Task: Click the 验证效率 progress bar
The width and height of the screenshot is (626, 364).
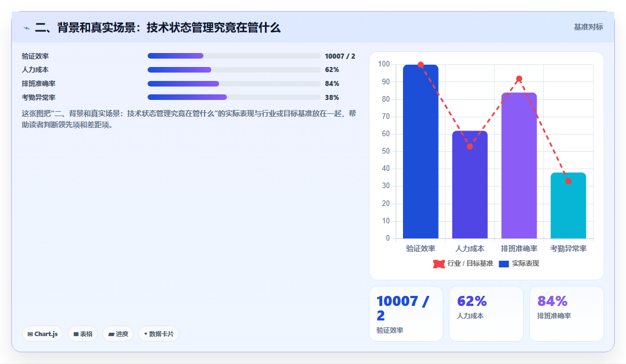Action: (234, 56)
